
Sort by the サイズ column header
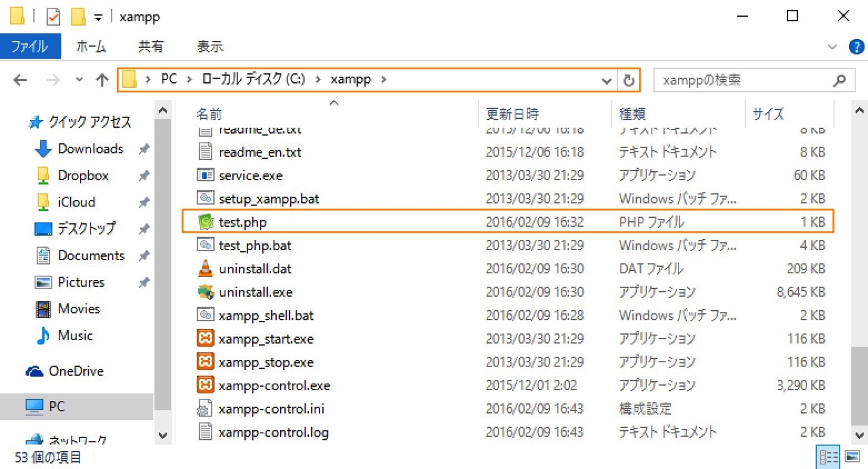(768, 113)
